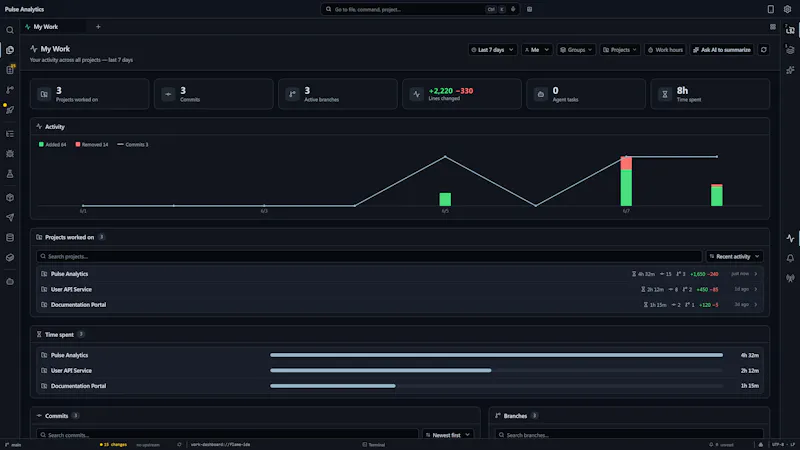Image resolution: width=800 pixels, height=450 pixels.
Task: Toggle the Work hours filter
Action: [x=665, y=49]
